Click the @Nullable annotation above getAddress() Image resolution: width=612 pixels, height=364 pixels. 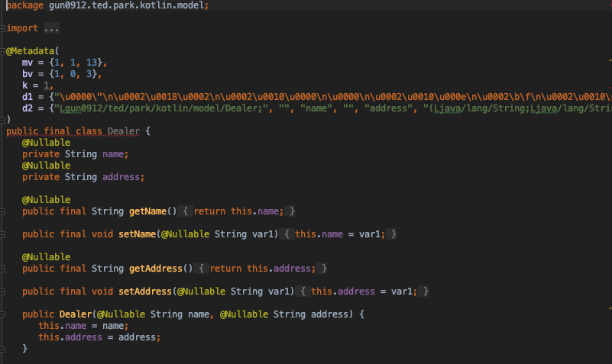tap(46, 257)
